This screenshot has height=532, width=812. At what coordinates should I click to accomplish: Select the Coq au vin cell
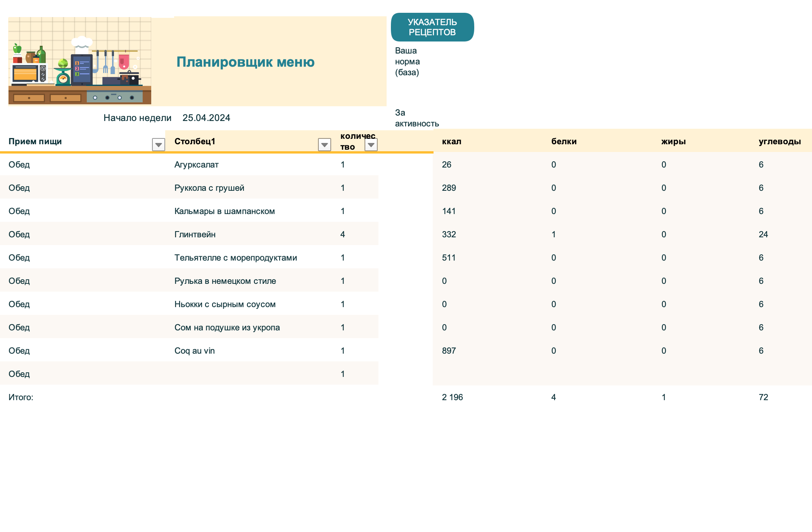tap(195, 351)
